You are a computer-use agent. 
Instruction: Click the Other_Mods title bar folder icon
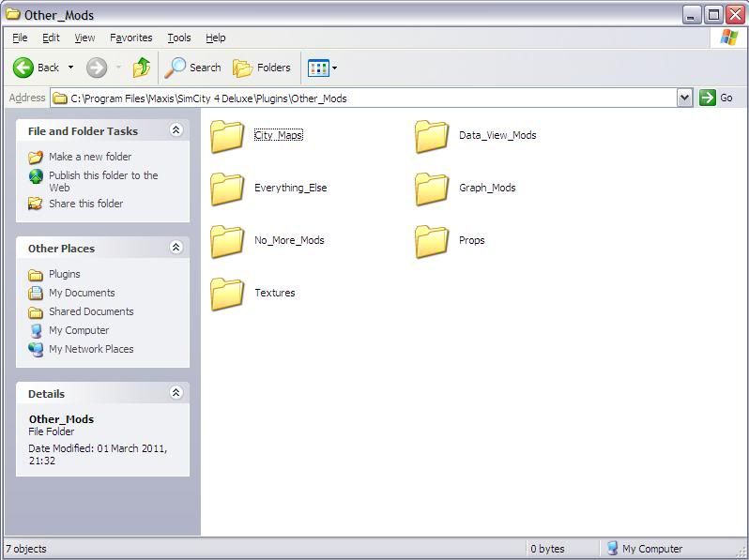point(13,14)
